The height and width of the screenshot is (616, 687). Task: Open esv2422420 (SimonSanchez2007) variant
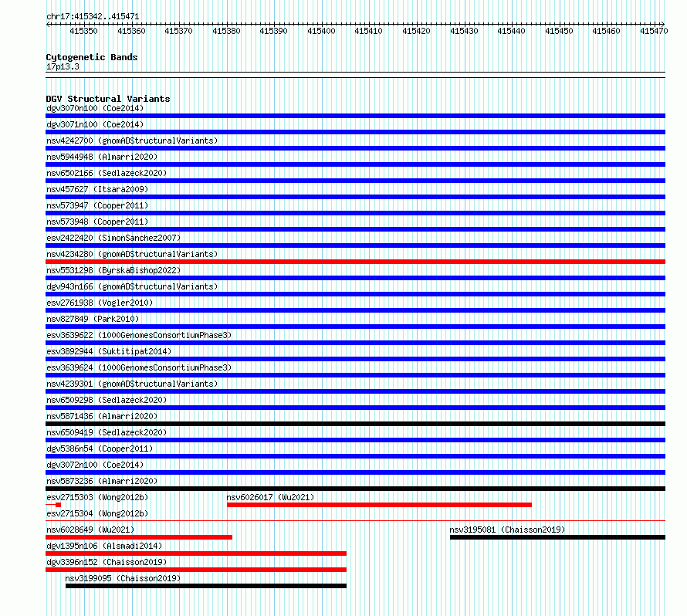click(113, 238)
